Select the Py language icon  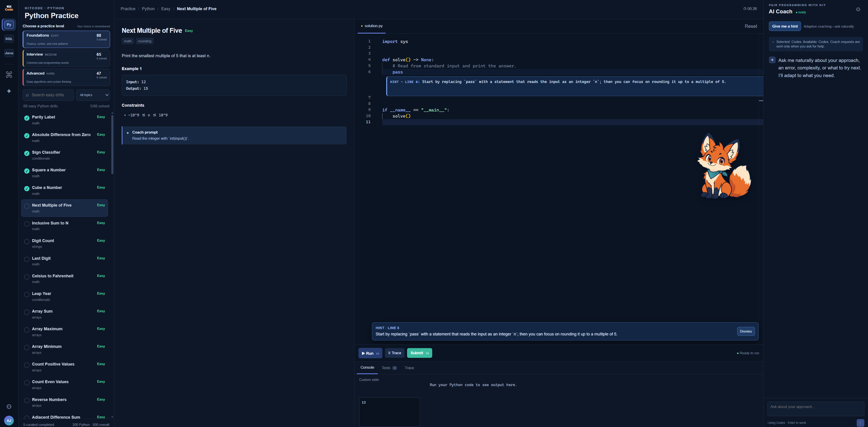click(x=9, y=25)
